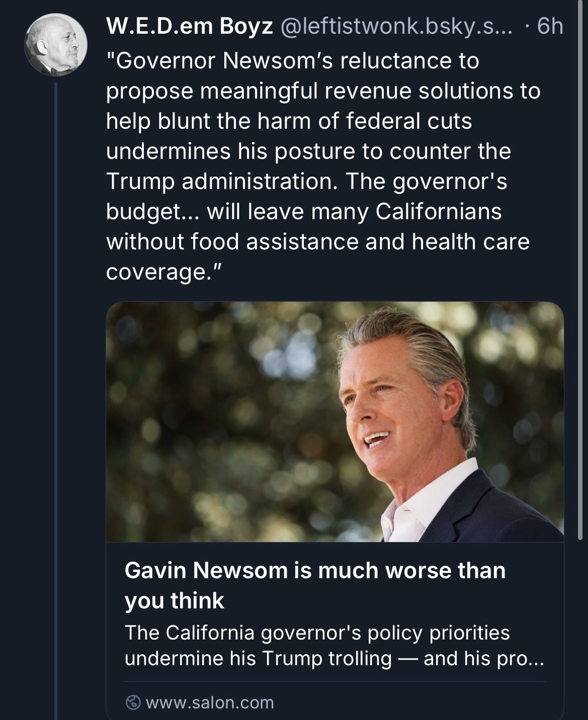
Task: Open the www.salon.com domain link
Action: [x=210, y=702]
